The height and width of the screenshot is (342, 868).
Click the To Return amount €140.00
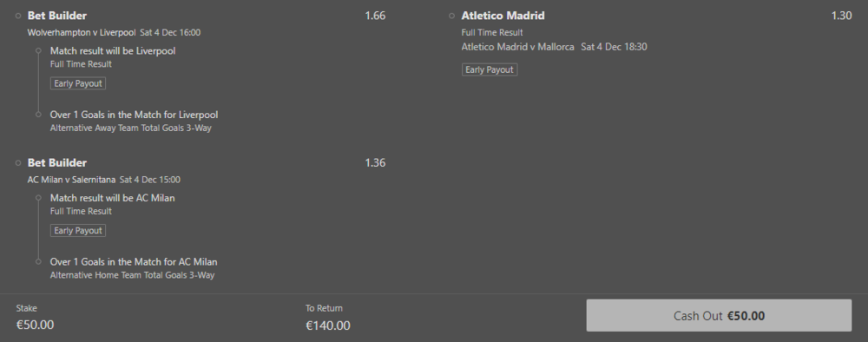click(328, 326)
